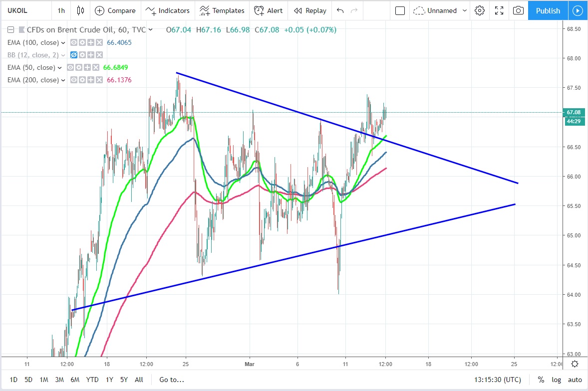This screenshot has height=391, width=588.
Task: Hide the EMA (200, close) indicator
Action: click(x=74, y=80)
